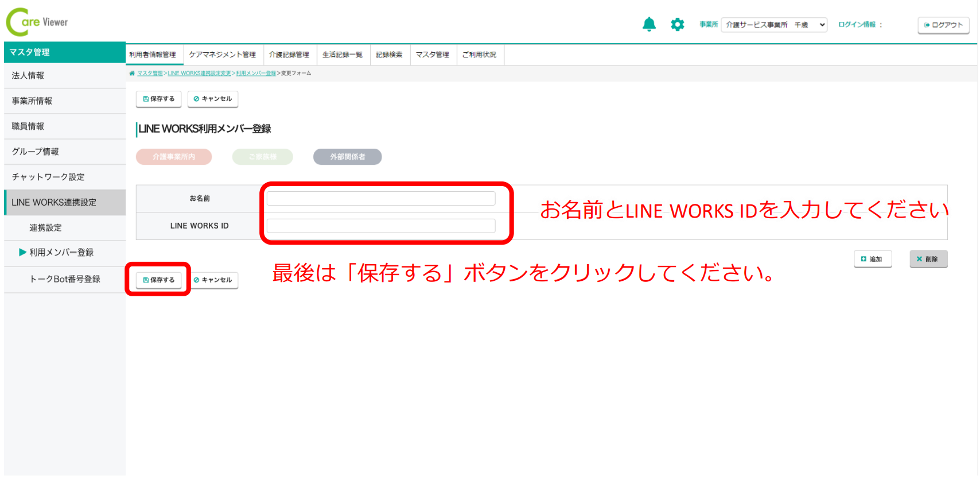
Task: Open the マスタ管理 tab
Action: point(433,55)
